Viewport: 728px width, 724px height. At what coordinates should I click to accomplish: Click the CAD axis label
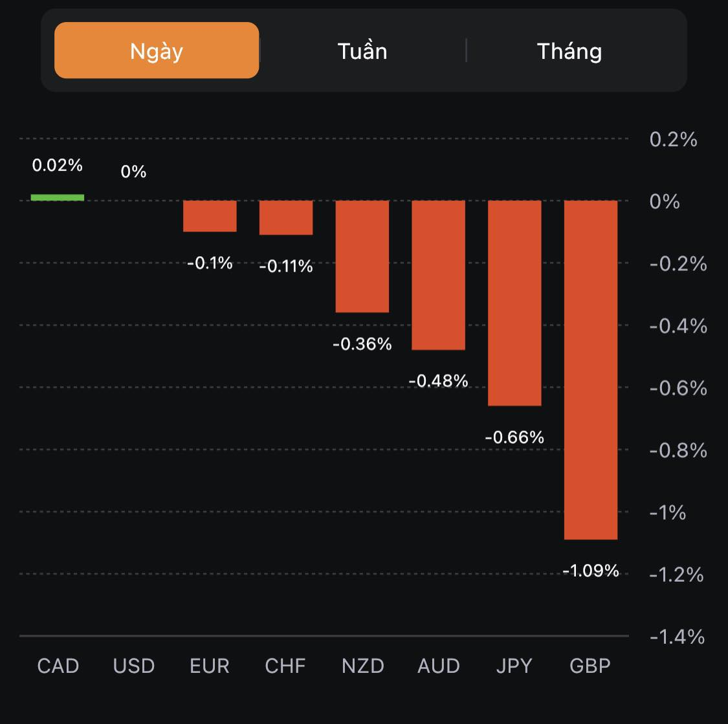click(x=58, y=666)
